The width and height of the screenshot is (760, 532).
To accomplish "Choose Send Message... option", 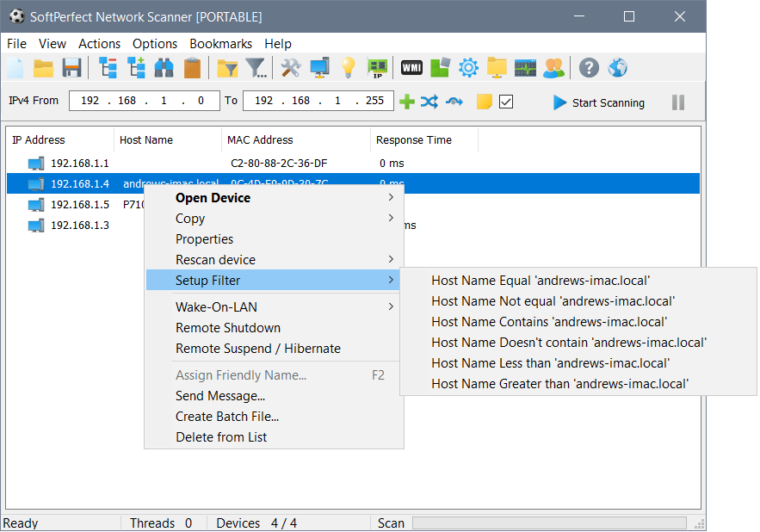I will pyautogui.click(x=275, y=396).
